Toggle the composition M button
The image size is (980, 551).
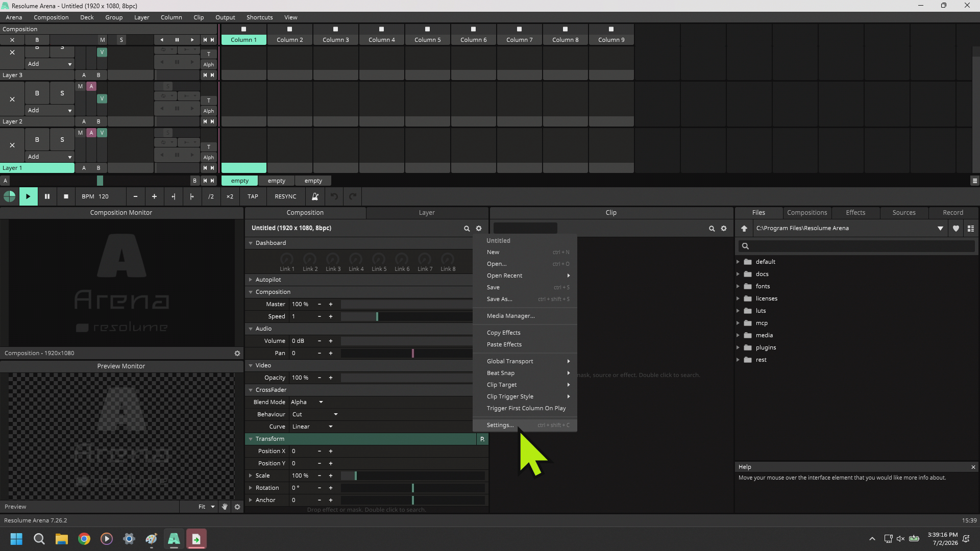[103, 40]
